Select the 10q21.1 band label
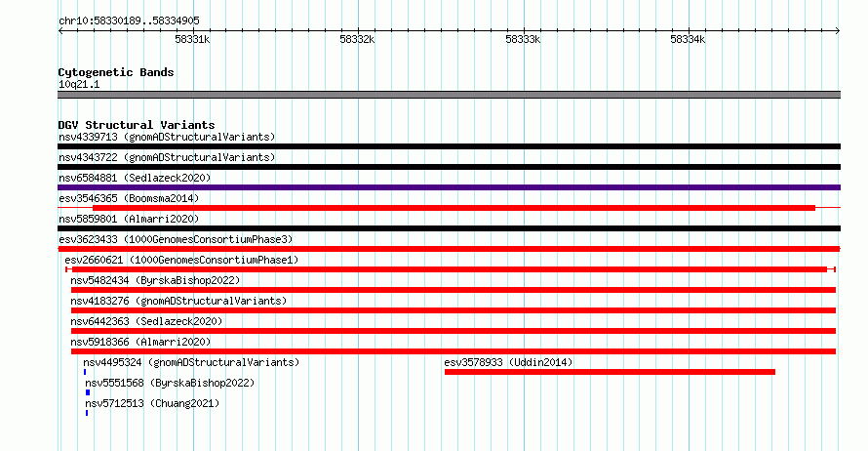 coord(79,84)
